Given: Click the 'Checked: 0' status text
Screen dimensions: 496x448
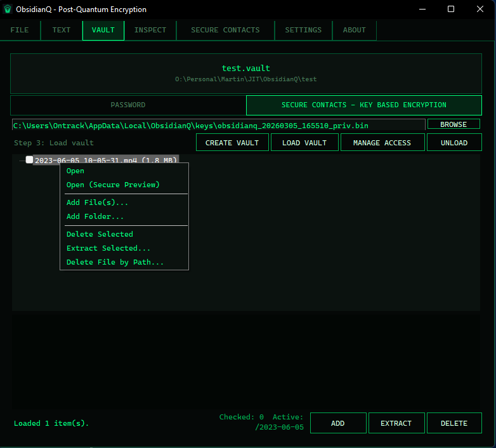Looking at the screenshot, I should tap(242, 417).
